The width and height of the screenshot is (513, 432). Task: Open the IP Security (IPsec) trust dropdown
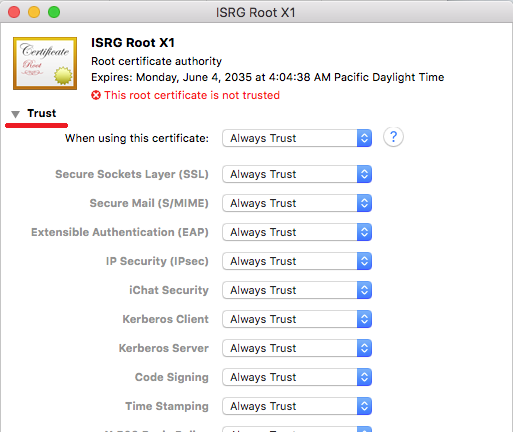tap(297, 261)
